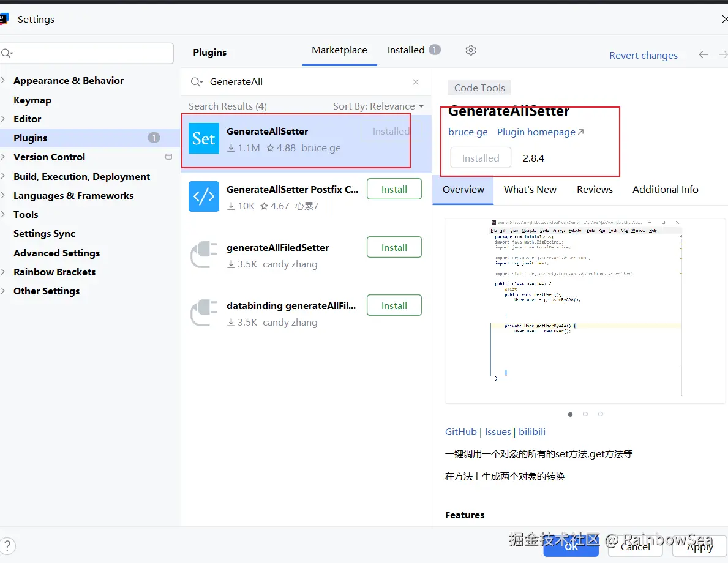Click the GenerateAll plugin search field

pos(306,82)
